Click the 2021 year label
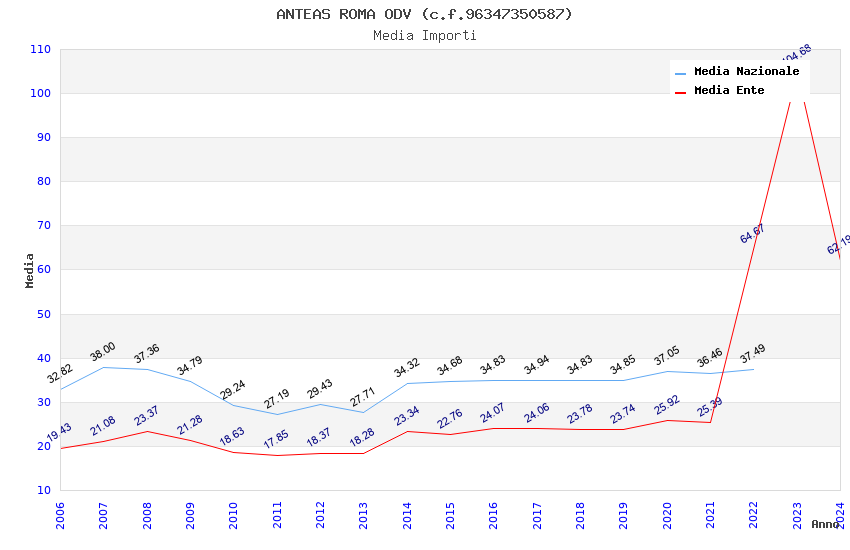The width and height of the screenshot is (850, 550). click(711, 515)
